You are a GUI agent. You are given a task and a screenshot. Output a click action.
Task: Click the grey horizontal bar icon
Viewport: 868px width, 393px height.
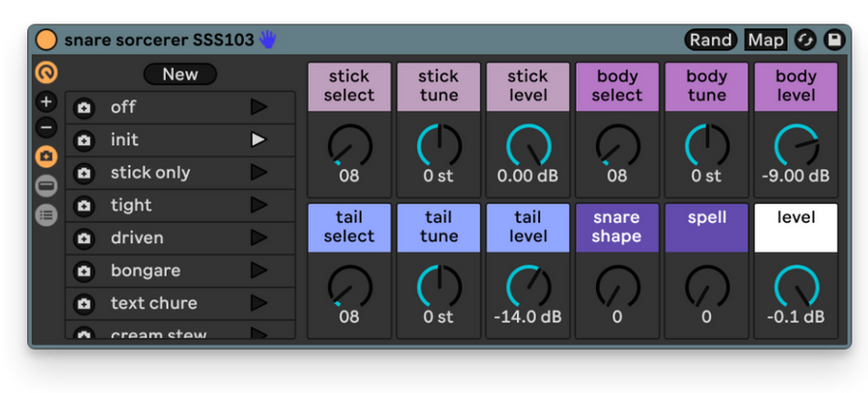46,185
